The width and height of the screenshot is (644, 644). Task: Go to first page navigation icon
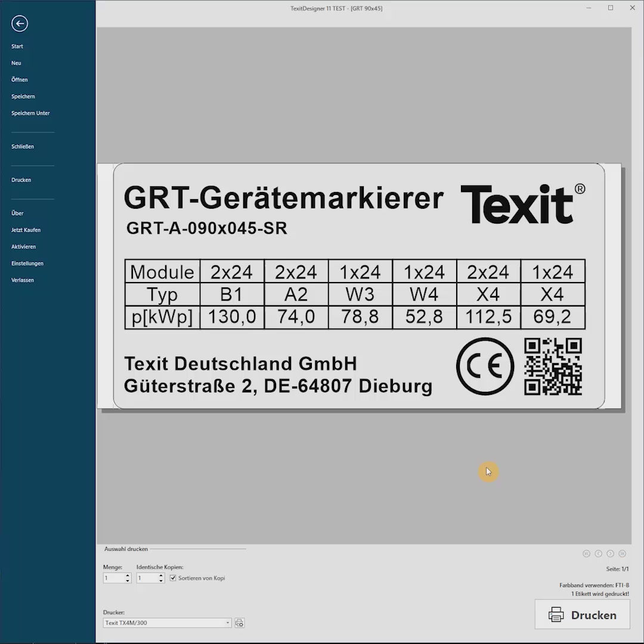tap(586, 553)
